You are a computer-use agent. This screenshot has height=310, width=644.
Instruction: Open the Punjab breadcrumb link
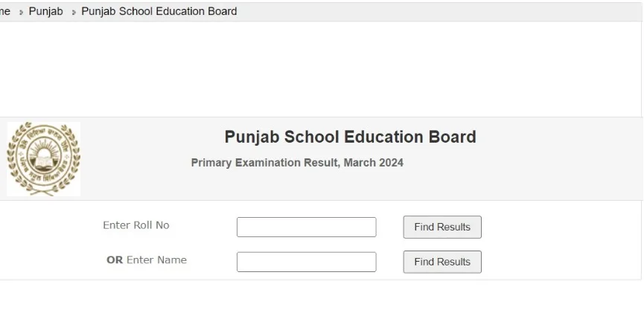tap(45, 11)
